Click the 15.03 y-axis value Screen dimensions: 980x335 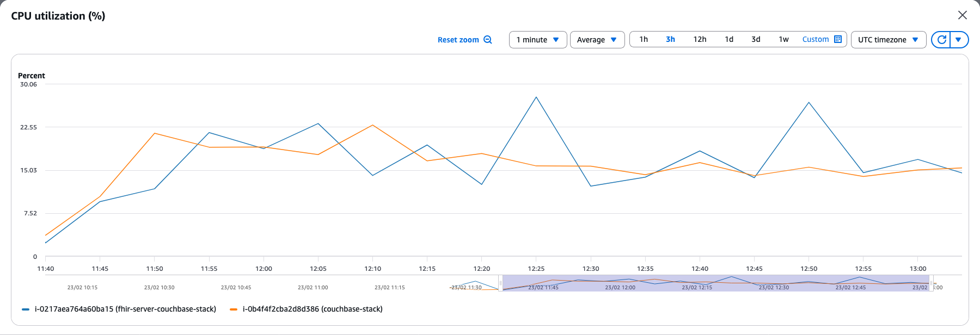[x=28, y=170]
